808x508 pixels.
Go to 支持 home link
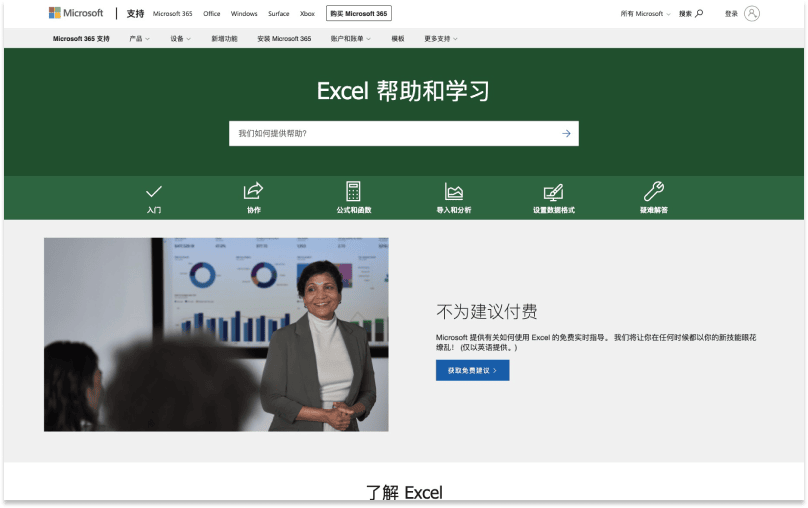coord(136,13)
